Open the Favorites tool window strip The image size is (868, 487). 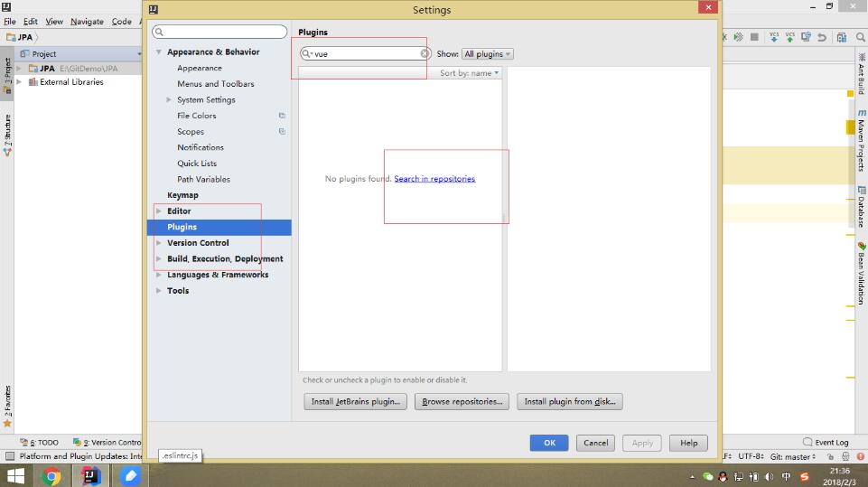(x=7, y=406)
